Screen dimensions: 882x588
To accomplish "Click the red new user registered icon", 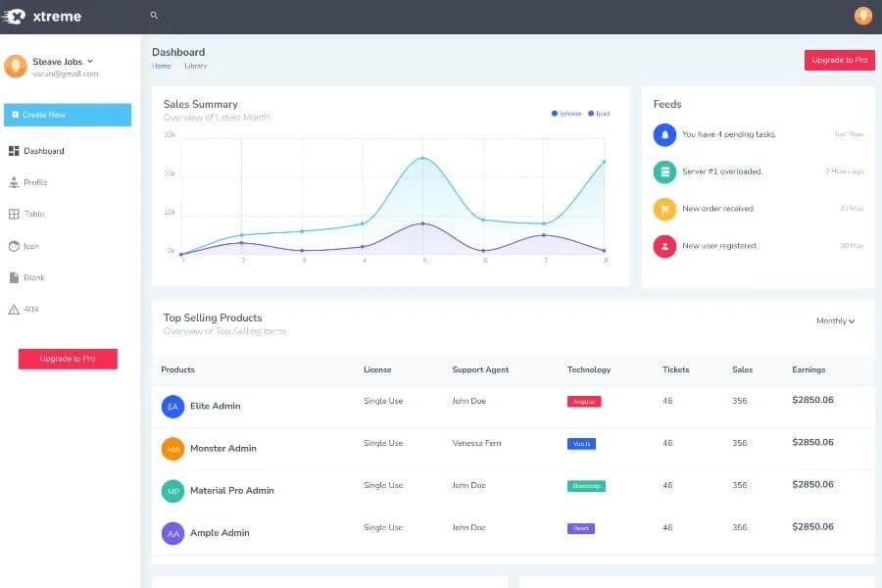I will [x=664, y=246].
